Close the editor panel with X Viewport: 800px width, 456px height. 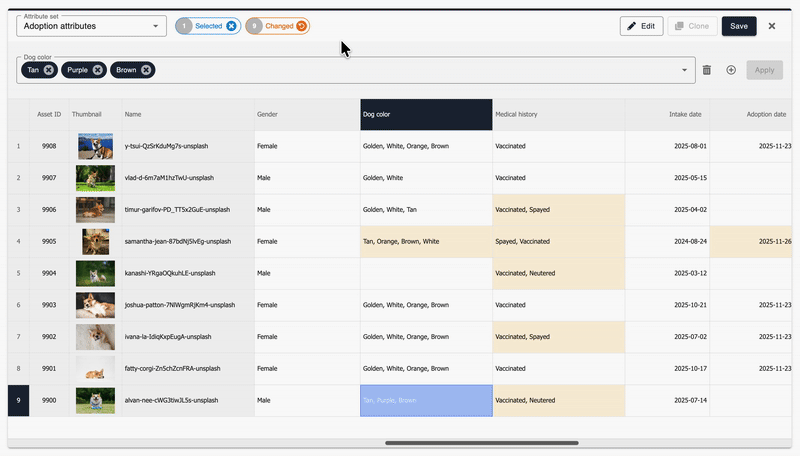772,26
